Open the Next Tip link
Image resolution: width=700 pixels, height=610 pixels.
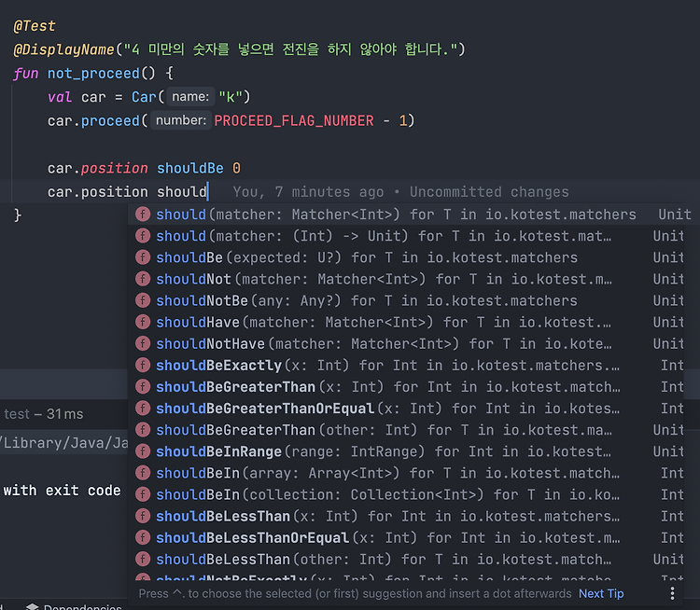click(601, 593)
